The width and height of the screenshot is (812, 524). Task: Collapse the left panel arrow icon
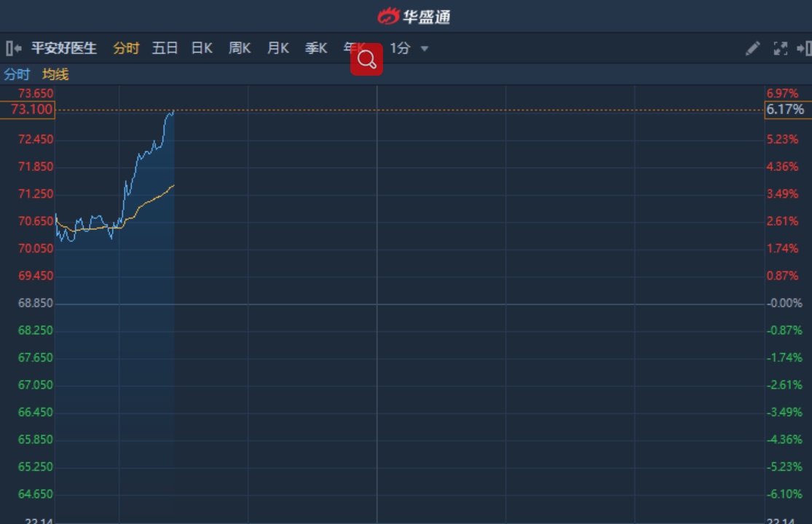point(13,49)
